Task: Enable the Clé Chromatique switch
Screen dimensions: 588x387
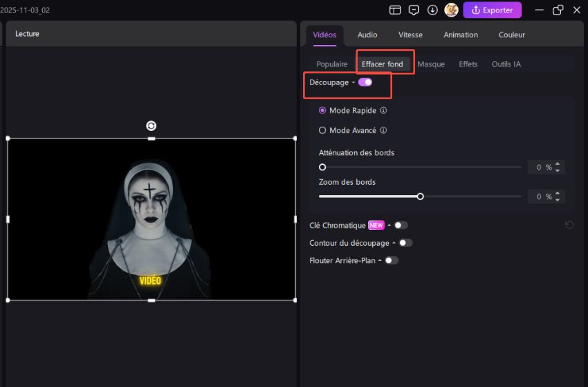Action: 401,225
